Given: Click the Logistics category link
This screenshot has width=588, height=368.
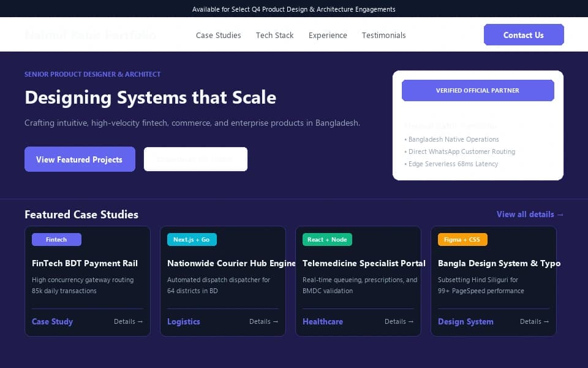Looking at the screenshot, I should click(184, 322).
